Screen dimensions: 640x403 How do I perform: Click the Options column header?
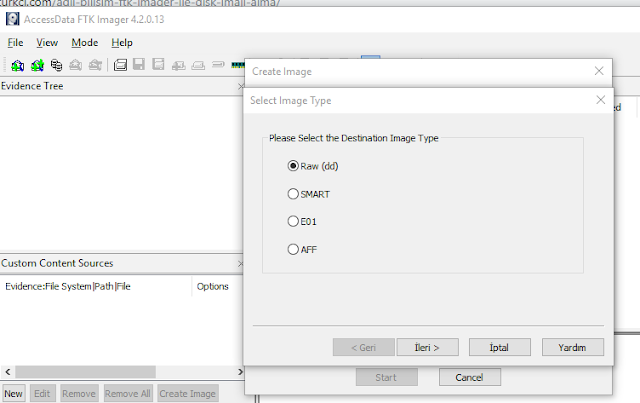click(x=213, y=287)
